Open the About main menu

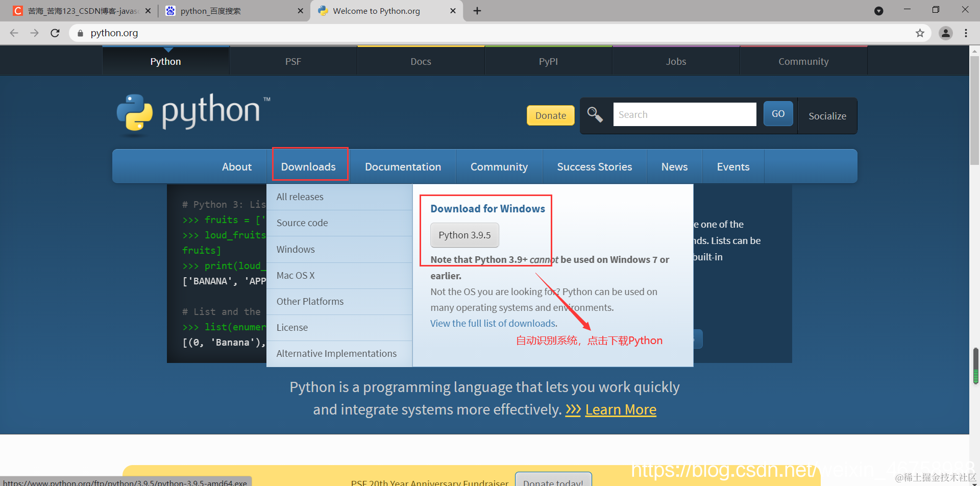point(237,167)
